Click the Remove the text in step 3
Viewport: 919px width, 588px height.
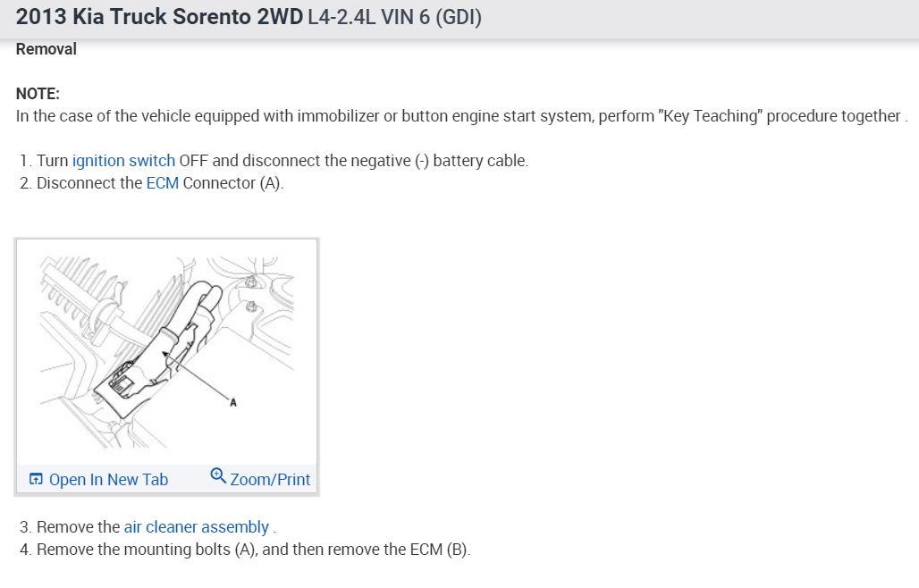pyautogui.click(x=78, y=527)
